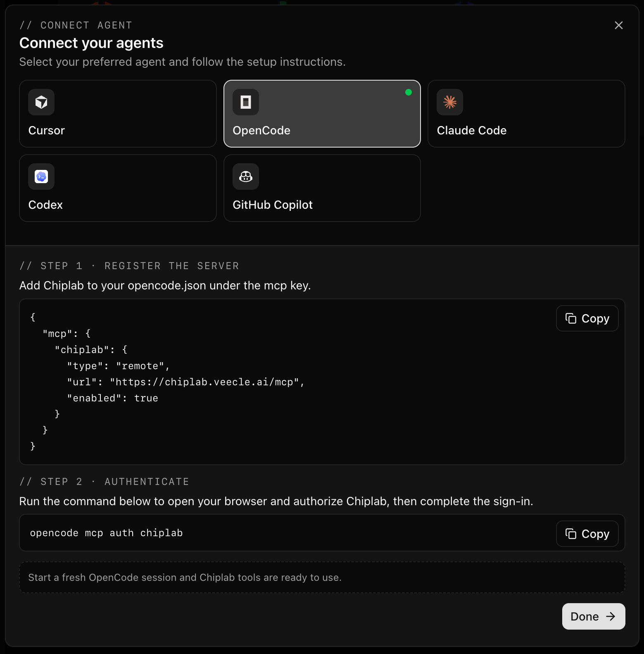This screenshot has height=654, width=644.
Task: Copy the opencode.json config snippet
Action: coord(587,318)
